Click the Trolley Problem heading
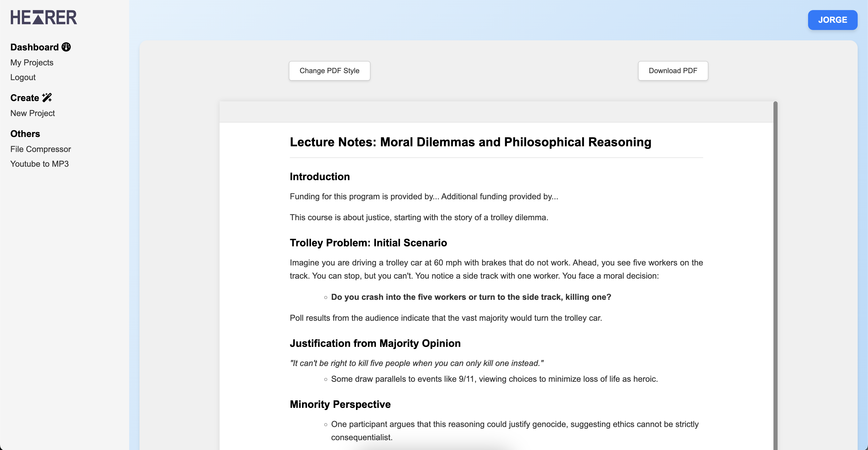Image resolution: width=868 pixels, height=450 pixels. click(x=368, y=243)
